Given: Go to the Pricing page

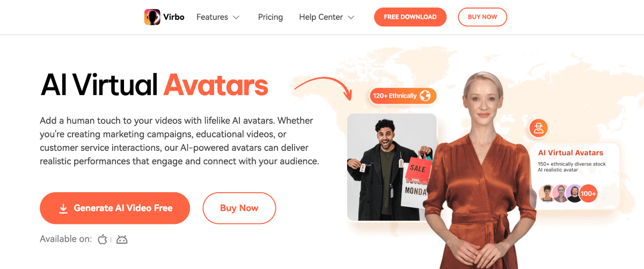Looking at the screenshot, I should [270, 17].
